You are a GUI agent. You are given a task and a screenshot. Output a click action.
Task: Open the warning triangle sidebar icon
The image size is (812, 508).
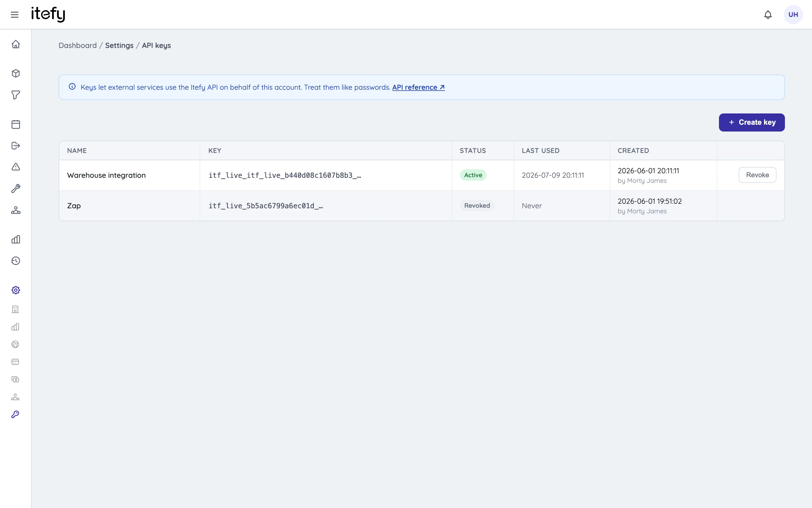click(x=16, y=167)
